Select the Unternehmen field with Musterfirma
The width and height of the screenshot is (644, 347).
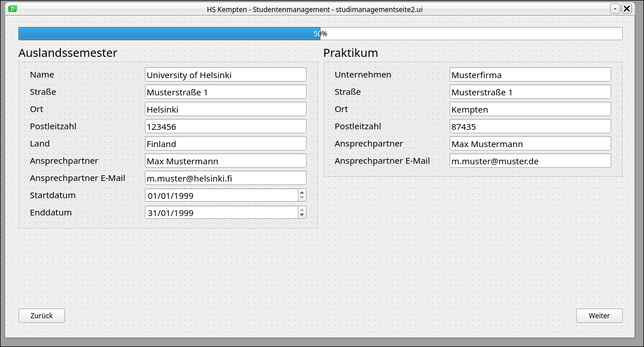pyautogui.click(x=530, y=75)
